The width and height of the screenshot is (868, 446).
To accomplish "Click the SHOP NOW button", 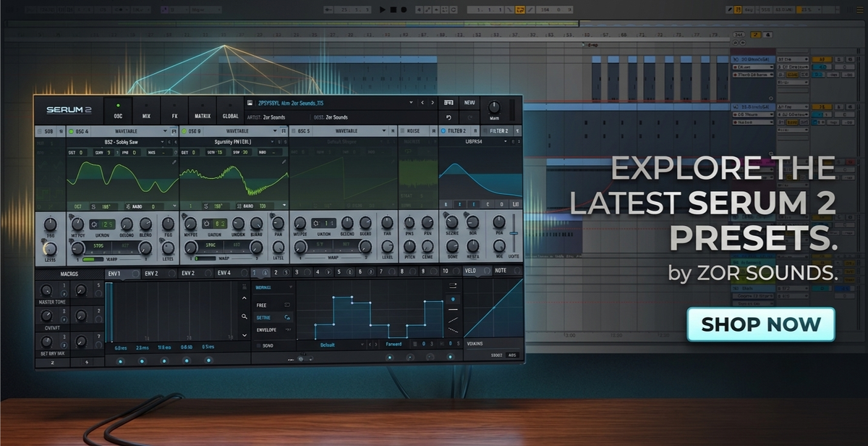I will [760, 324].
